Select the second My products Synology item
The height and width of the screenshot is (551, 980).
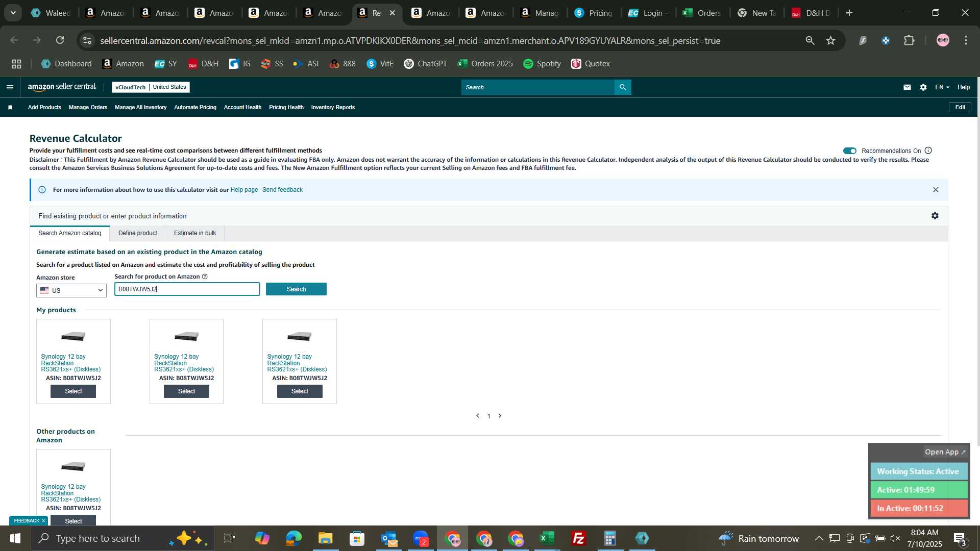click(x=186, y=391)
